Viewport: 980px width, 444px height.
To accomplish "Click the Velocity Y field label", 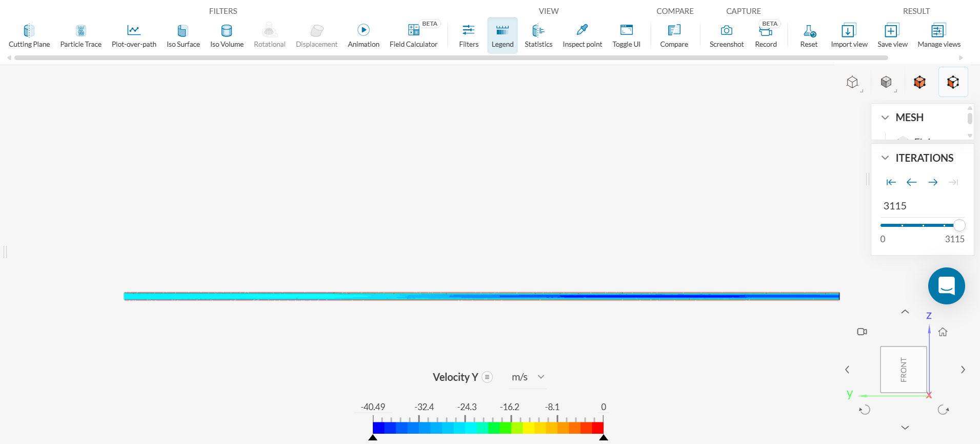I will [455, 377].
